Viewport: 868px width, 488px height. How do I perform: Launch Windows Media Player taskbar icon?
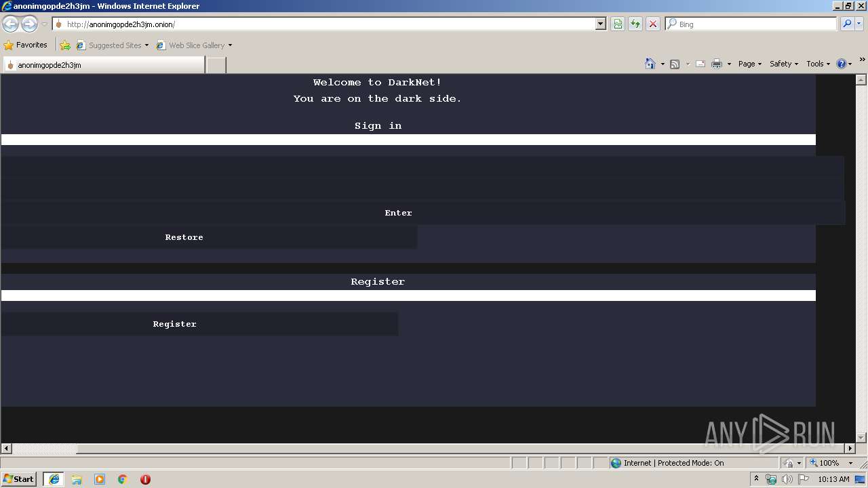point(100,479)
